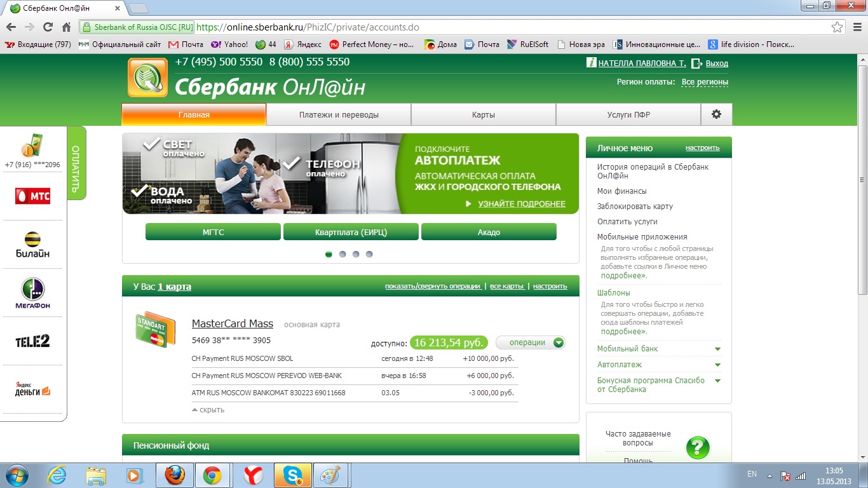This screenshot has width=868, height=488.
Task: Open the Perfect Money bookmark
Action: click(372, 44)
